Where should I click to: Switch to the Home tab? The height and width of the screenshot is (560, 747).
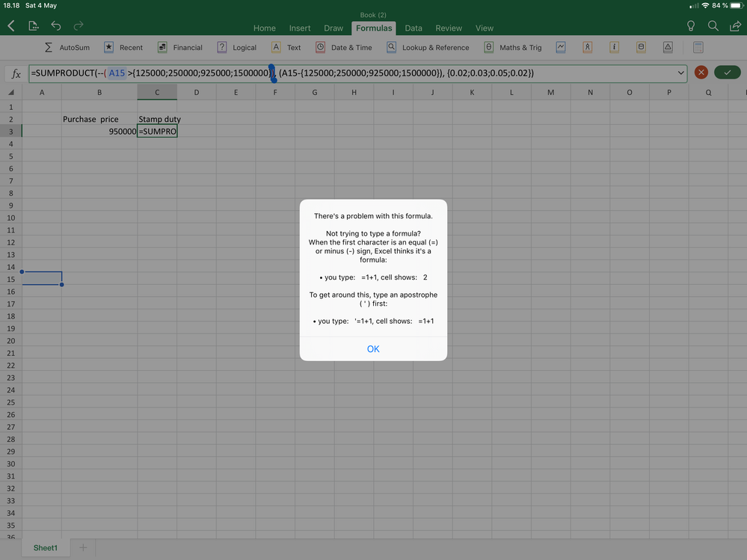tap(265, 28)
